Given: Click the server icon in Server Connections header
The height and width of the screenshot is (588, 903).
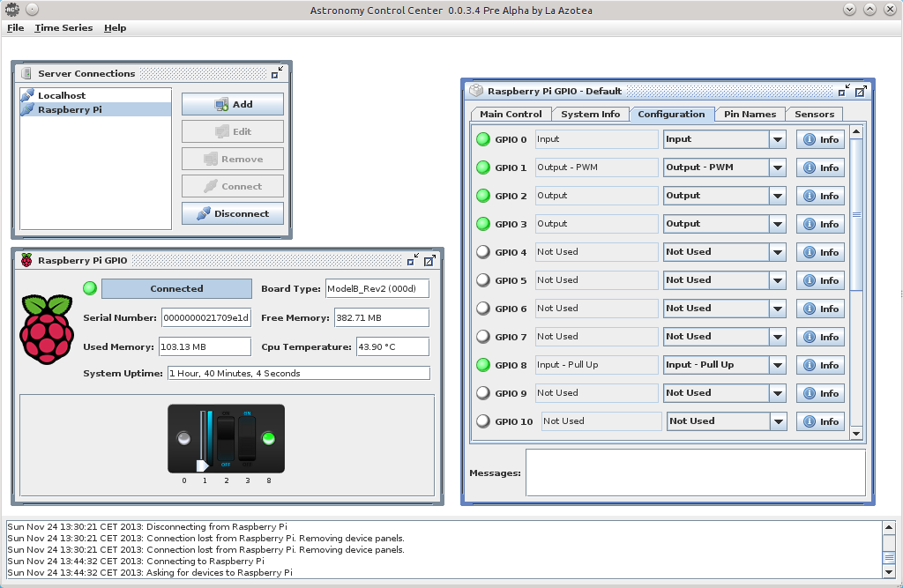Looking at the screenshot, I should [26, 73].
